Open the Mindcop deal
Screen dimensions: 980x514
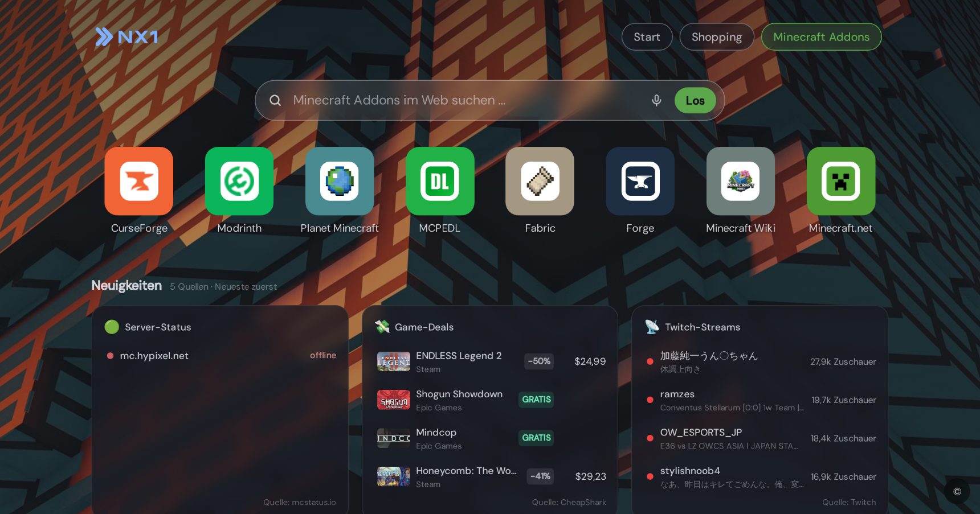490,438
